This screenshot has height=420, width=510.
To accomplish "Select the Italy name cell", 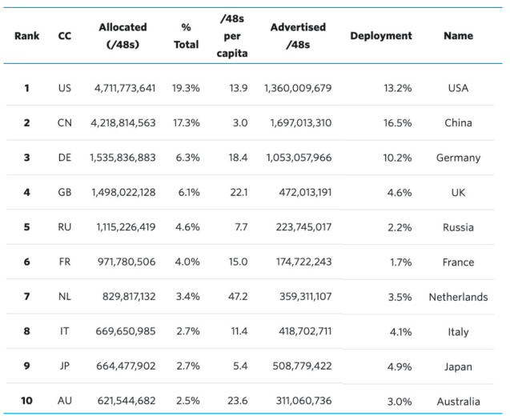I will [x=458, y=332].
